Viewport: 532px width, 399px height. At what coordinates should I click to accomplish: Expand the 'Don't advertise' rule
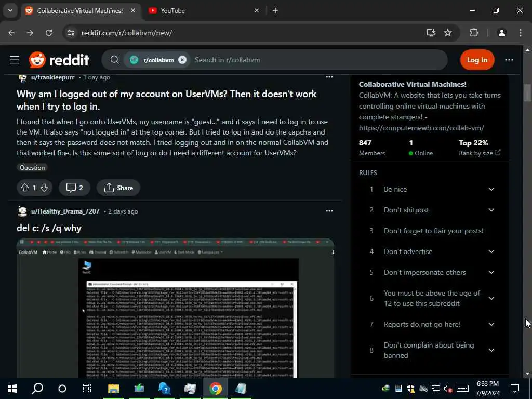(491, 251)
